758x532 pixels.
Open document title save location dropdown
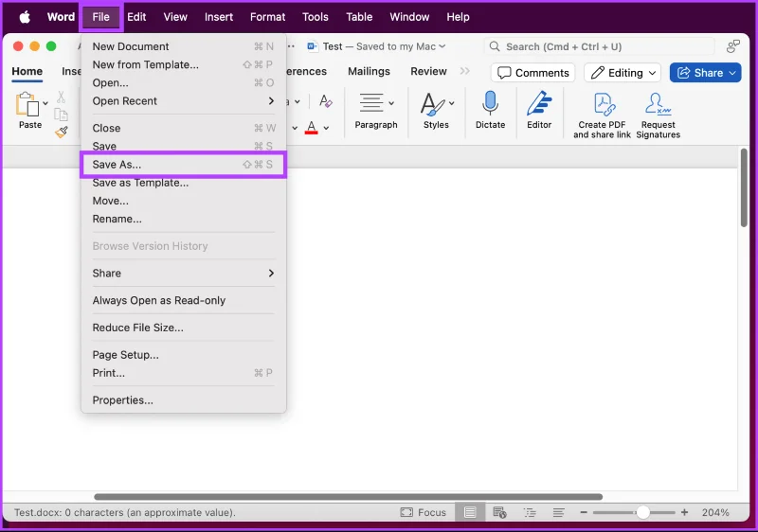(442, 46)
